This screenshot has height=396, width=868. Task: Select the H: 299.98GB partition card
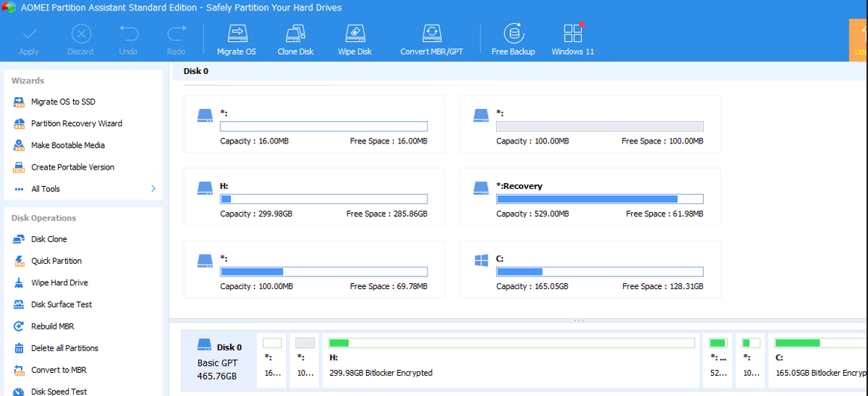[x=314, y=197]
